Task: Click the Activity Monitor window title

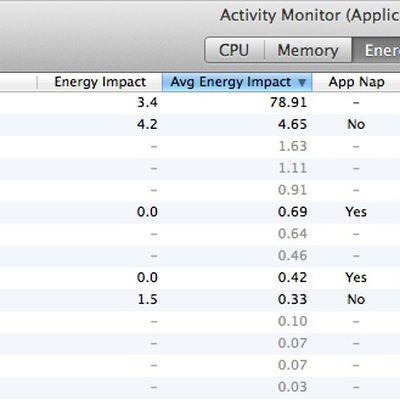Action: (x=310, y=16)
